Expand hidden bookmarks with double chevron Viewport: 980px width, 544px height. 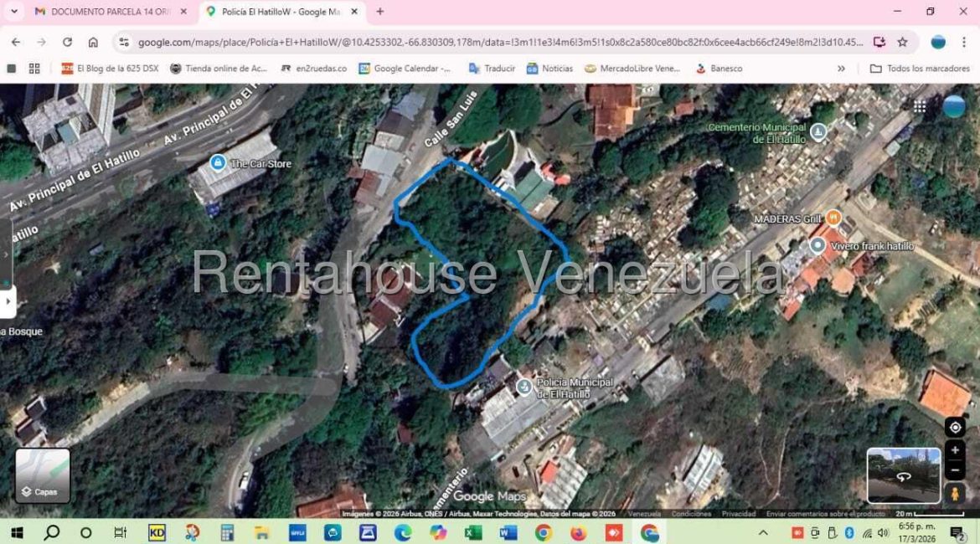(x=841, y=68)
